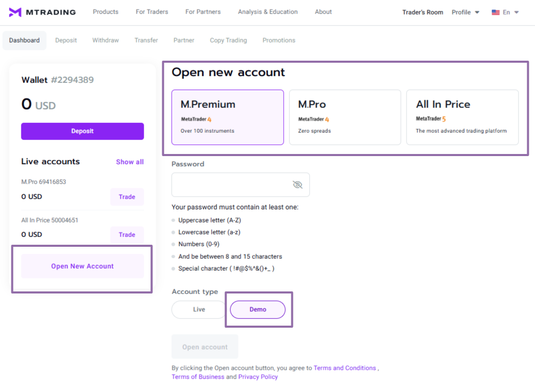Click MetaTrader 4 logo in M.Pro card
Viewport: 535px width, 392px height.
[x=314, y=119]
